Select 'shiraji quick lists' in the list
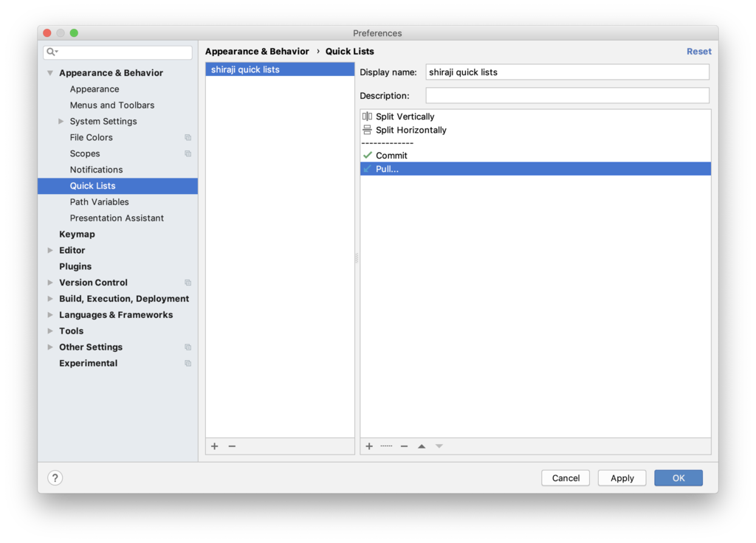This screenshot has width=756, height=543. tap(280, 69)
